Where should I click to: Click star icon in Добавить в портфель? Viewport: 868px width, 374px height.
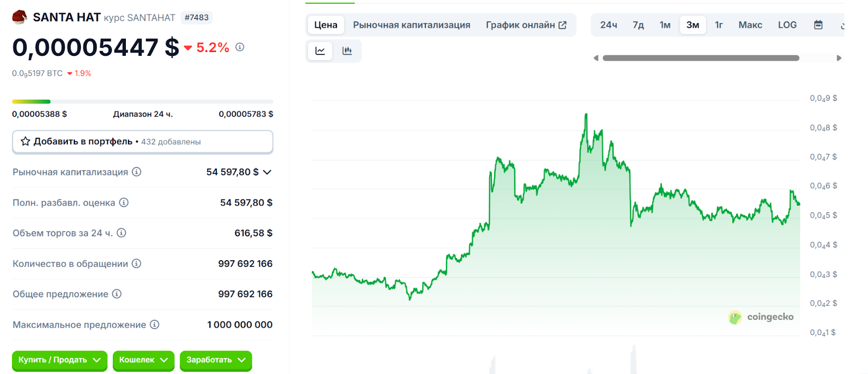pos(25,141)
